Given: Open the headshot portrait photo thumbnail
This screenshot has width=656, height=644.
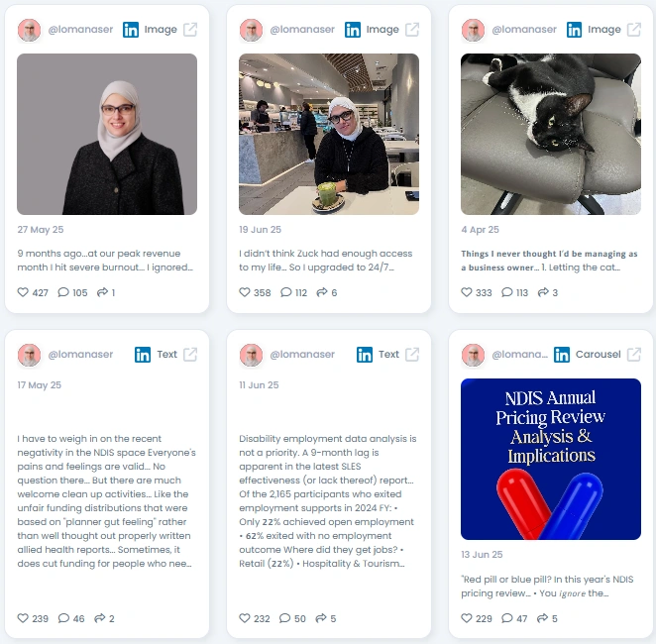Looking at the screenshot, I should 107,134.
